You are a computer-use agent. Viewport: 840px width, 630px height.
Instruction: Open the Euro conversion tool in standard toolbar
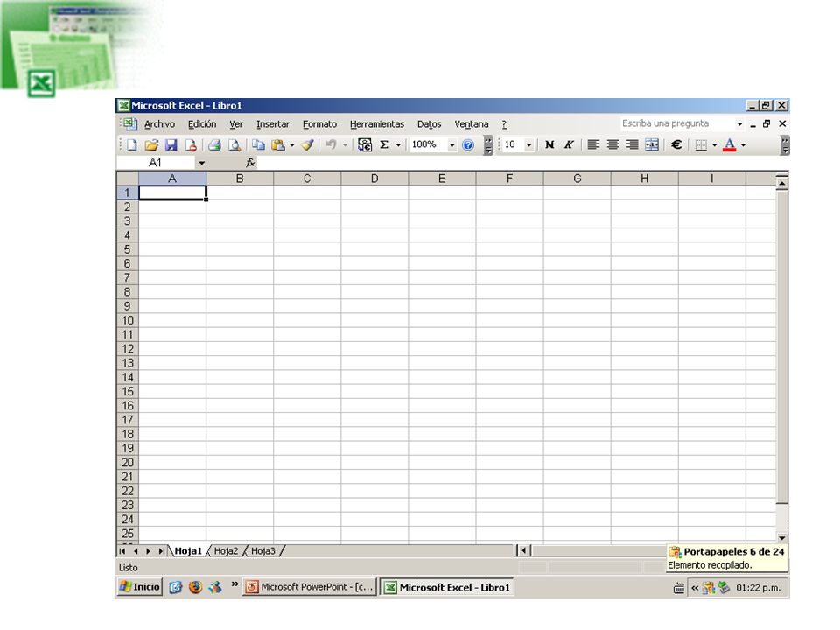pos(365,144)
